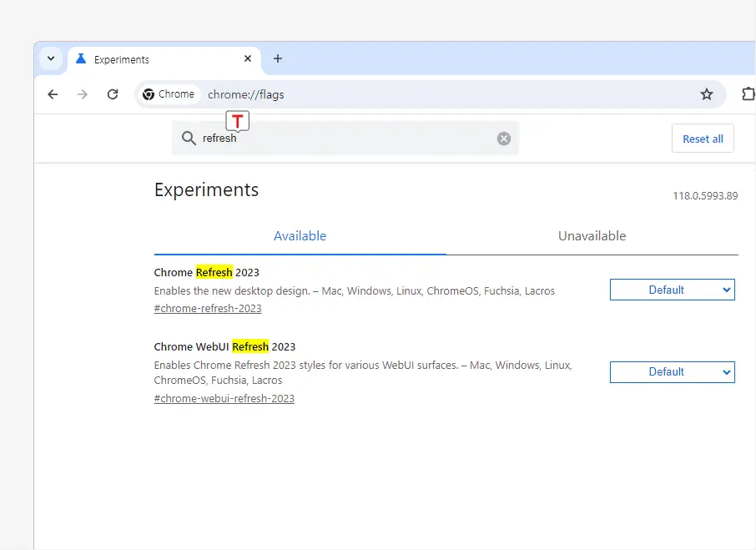
Task: Open the tab search chevron button
Action: tap(51, 58)
